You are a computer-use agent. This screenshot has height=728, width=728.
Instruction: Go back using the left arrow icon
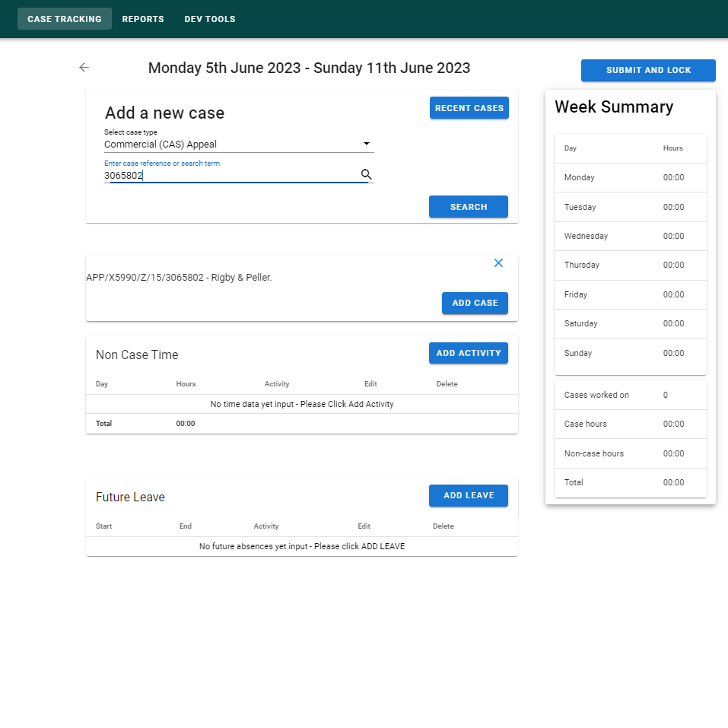click(x=84, y=68)
